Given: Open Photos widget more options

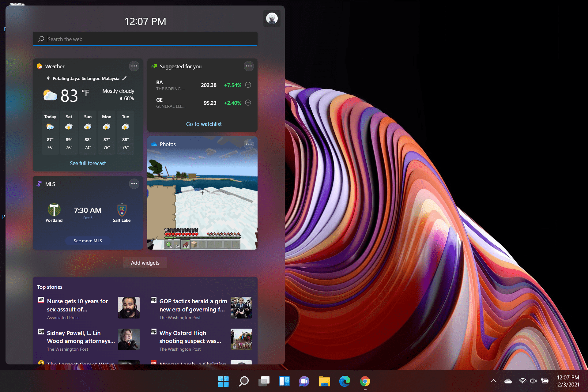Looking at the screenshot, I should pyautogui.click(x=248, y=144).
